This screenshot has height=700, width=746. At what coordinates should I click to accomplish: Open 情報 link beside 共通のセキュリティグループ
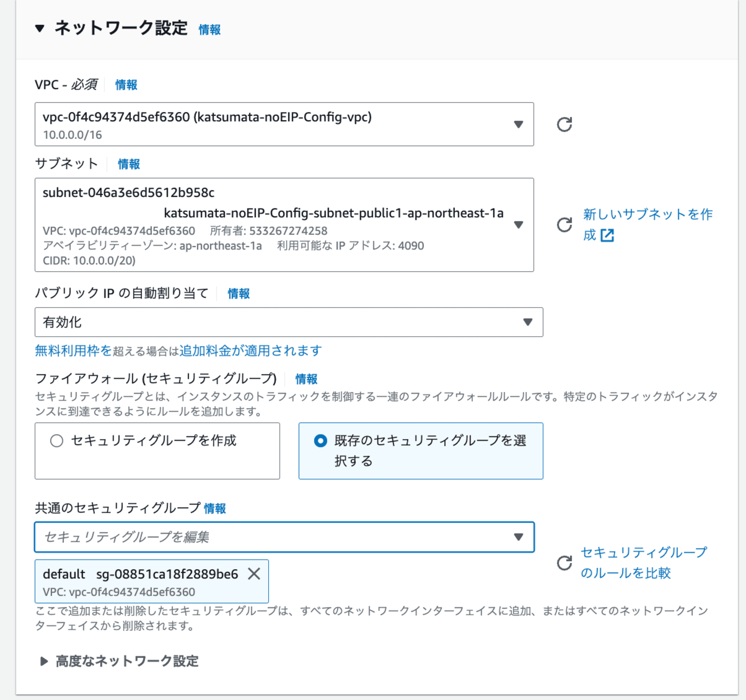coord(214,508)
